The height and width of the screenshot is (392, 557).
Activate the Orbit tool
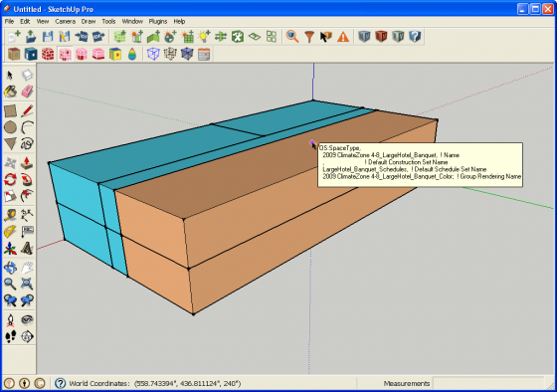pos(10,268)
